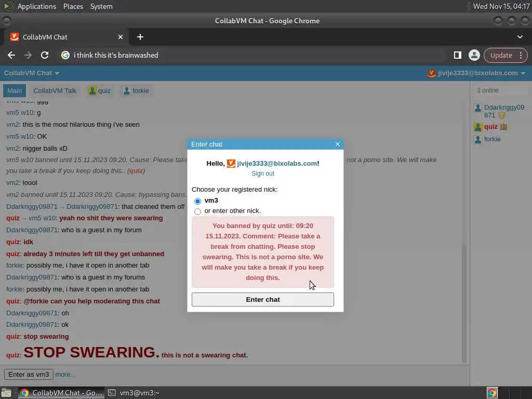Click the Google icon in address bar
The image size is (532, 399).
pyautogui.click(x=65, y=55)
